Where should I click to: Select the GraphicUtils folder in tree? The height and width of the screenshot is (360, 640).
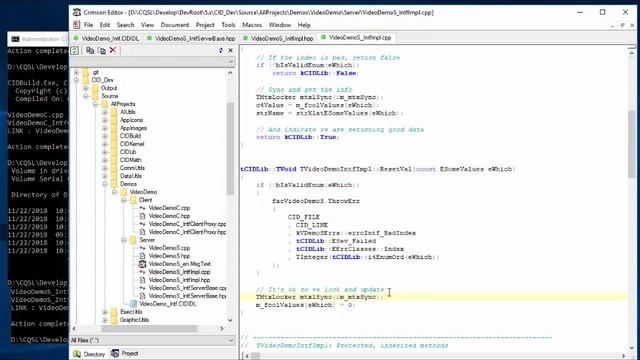(134, 320)
